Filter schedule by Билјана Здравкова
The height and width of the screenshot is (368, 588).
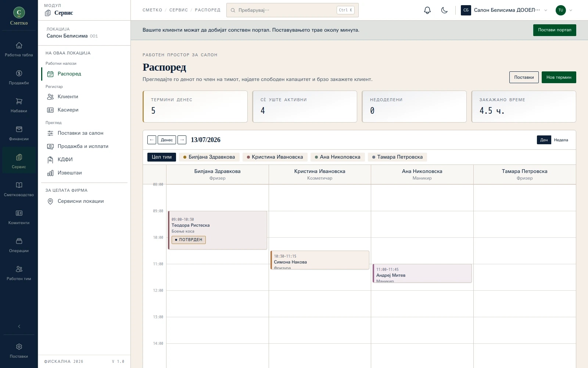click(209, 157)
